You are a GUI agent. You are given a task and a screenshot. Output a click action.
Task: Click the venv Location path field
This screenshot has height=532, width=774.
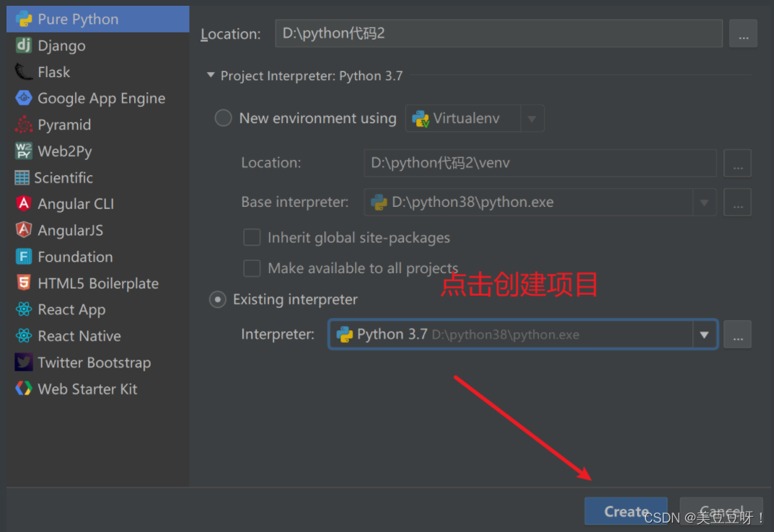pyautogui.click(x=540, y=163)
